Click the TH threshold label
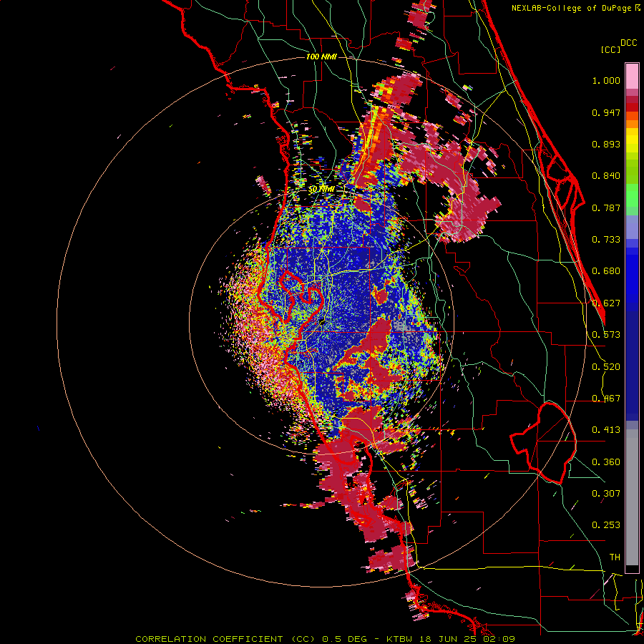The image size is (644, 644). (615, 557)
